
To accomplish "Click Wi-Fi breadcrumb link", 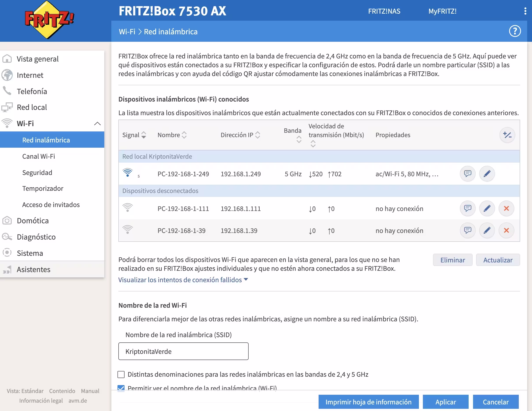I will point(127,32).
